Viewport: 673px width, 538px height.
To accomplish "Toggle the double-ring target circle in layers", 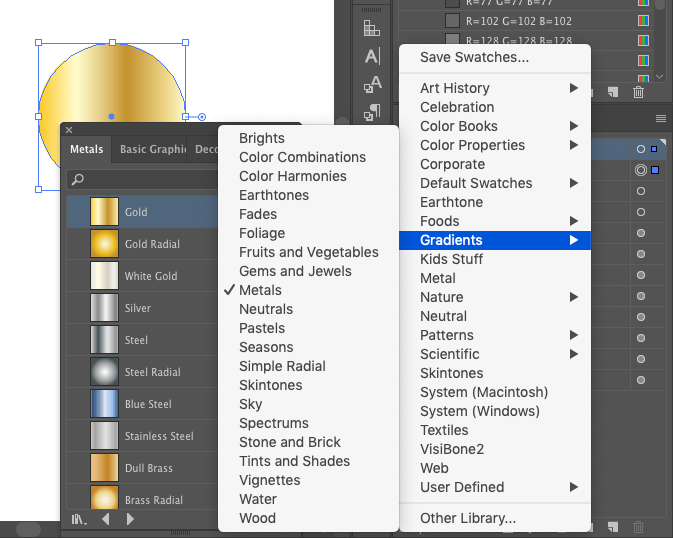I will pos(641,170).
